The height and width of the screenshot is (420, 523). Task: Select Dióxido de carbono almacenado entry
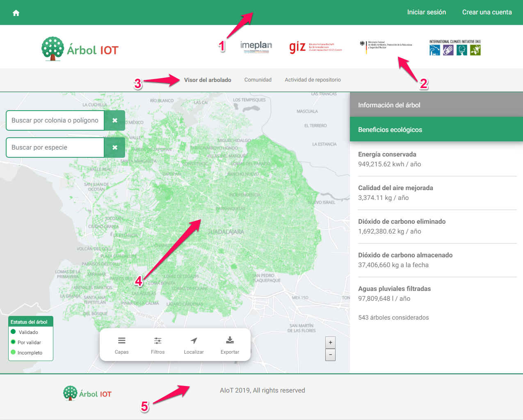coord(437,260)
